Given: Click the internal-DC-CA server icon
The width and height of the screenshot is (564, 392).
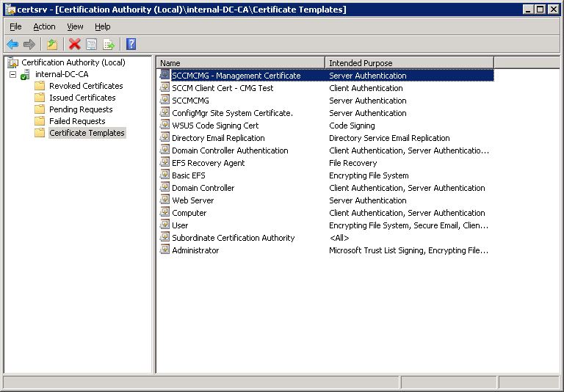Looking at the screenshot, I should (25, 74).
